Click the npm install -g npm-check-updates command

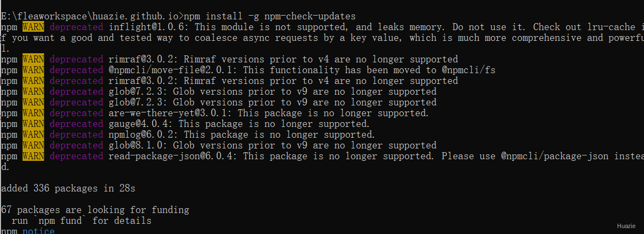click(269, 17)
